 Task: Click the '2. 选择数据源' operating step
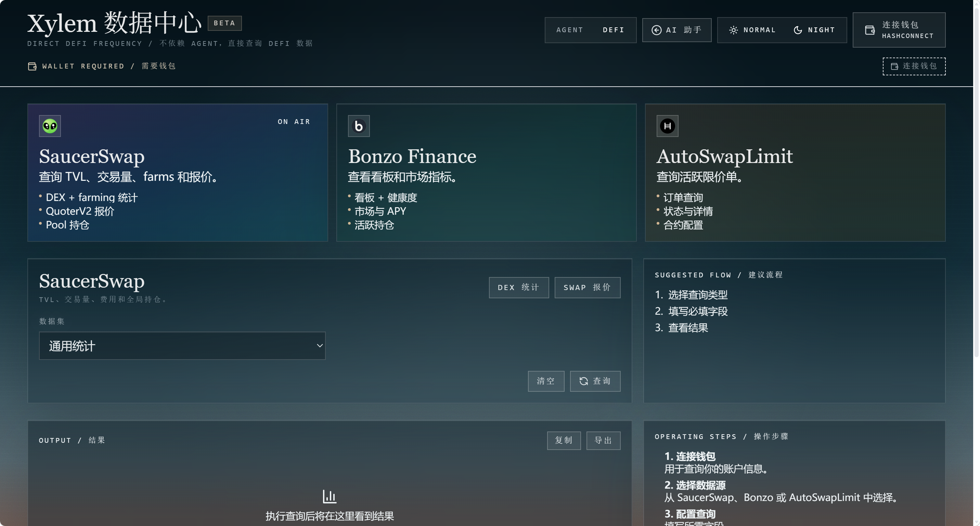coord(695,485)
